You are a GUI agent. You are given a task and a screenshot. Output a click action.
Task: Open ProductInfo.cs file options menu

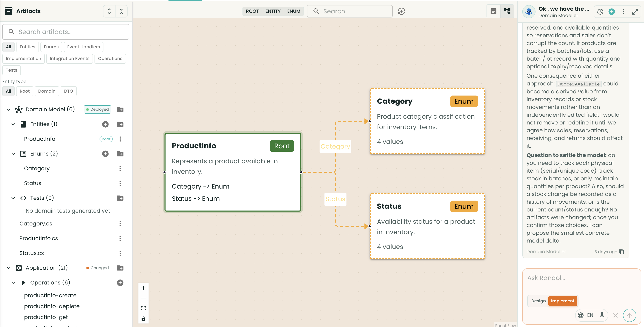coord(120,238)
